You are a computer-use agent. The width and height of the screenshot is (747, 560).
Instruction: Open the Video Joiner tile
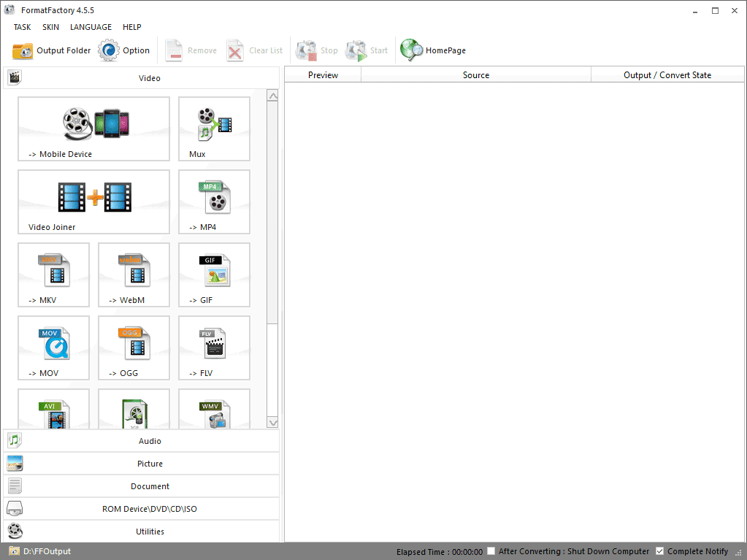click(94, 202)
